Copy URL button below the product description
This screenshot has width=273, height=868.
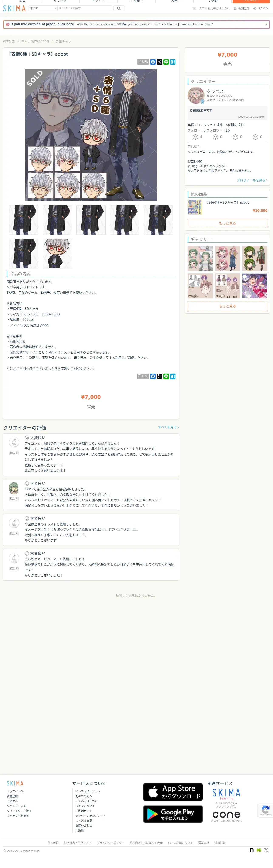(x=143, y=376)
